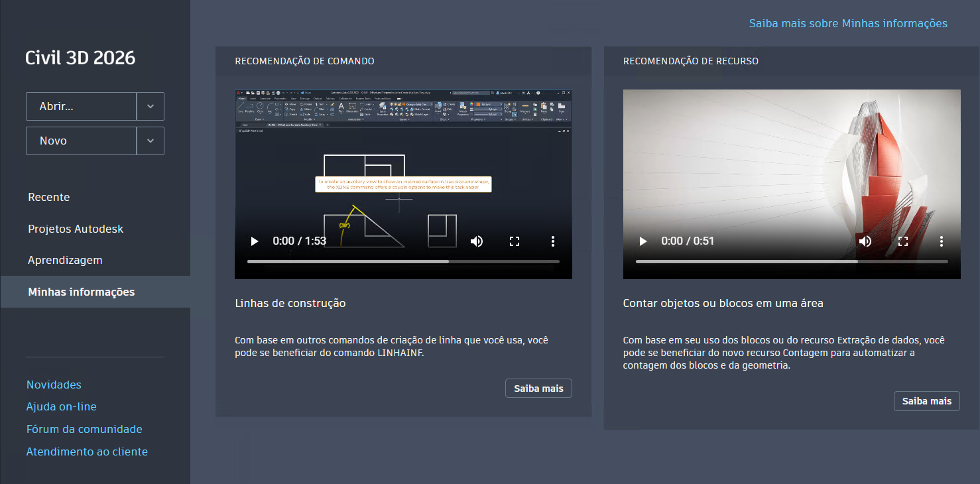Open more options on Contar objetos video
This screenshot has width=980, height=484.
point(942,241)
